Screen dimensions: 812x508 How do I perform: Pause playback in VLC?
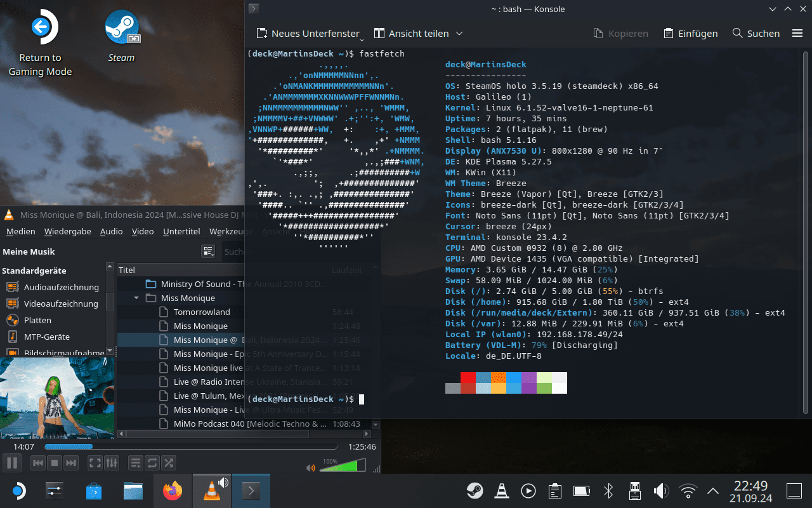pyautogui.click(x=12, y=463)
